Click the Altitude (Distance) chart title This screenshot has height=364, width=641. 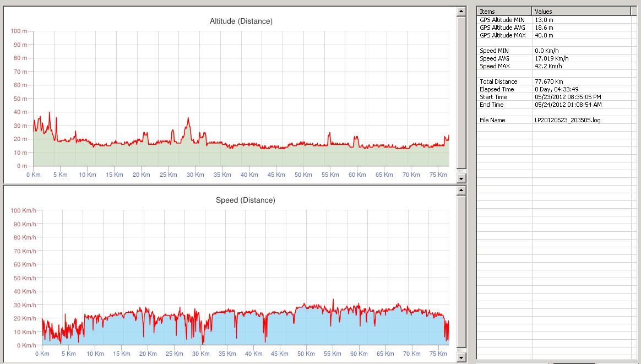[241, 21]
